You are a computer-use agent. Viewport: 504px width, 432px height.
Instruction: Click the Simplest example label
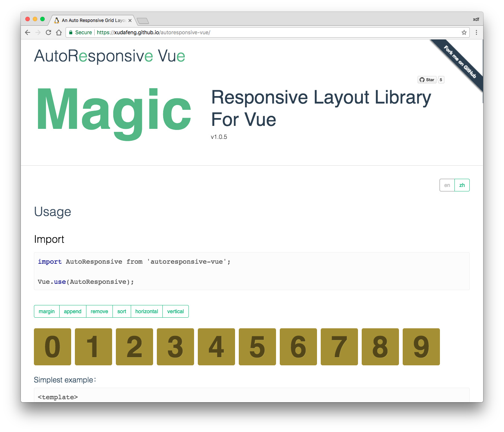coord(65,380)
